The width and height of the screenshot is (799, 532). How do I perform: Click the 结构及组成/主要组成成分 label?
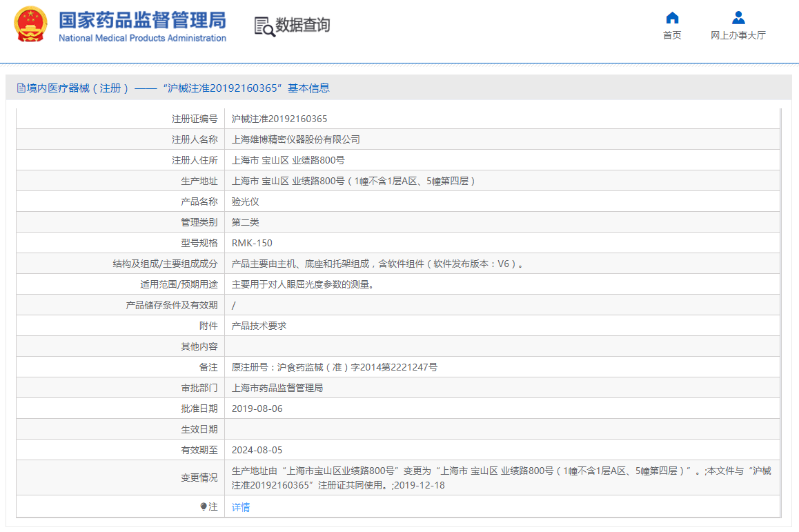(x=165, y=264)
